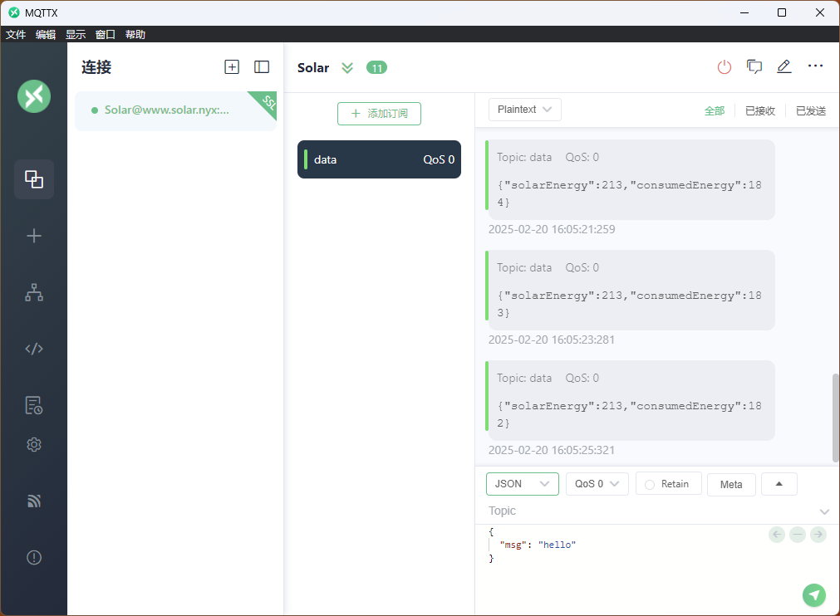Switch to the 已接收 messages tab
This screenshot has width=840, height=616.
pos(759,110)
